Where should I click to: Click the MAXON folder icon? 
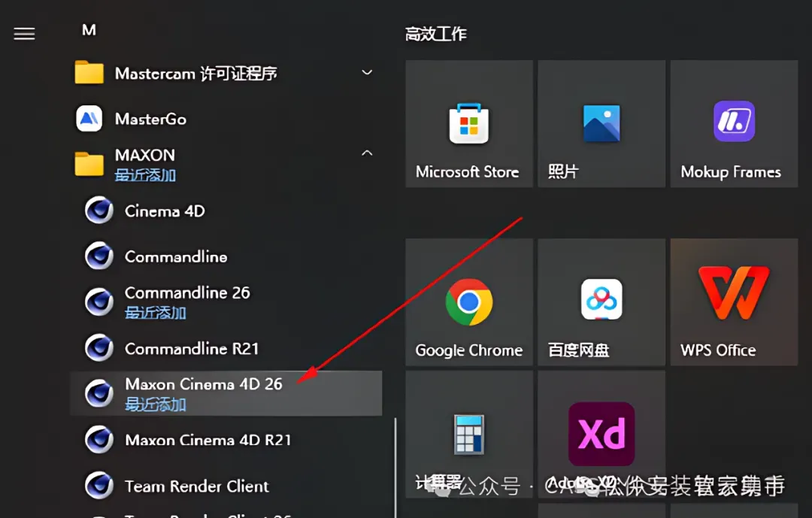[x=89, y=164]
